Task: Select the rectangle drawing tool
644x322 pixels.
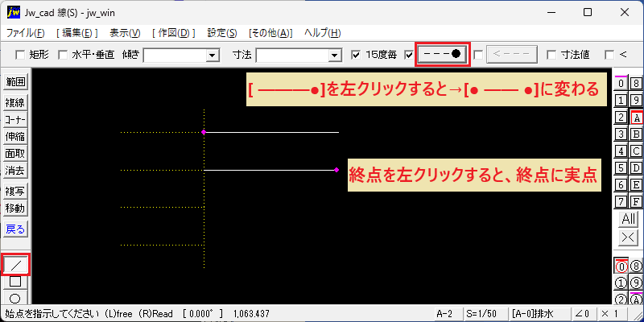Action: 15,282
